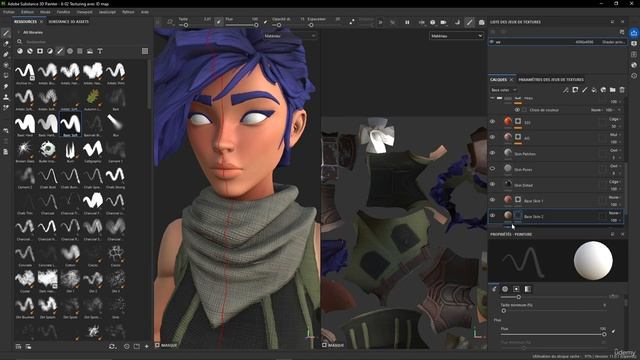Open the Viewport menu
640x360 pixels.
click(x=84, y=12)
